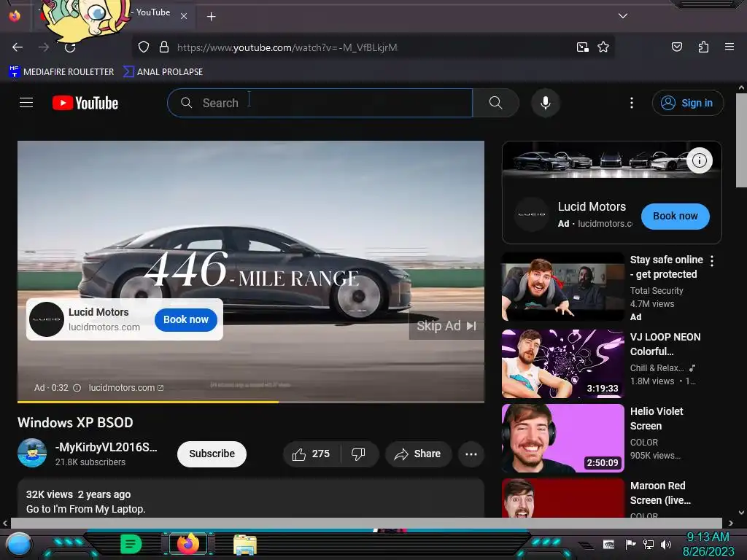Open picture-in-picture icon in address bar
The width and height of the screenshot is (747, 560).
(582, 47)
